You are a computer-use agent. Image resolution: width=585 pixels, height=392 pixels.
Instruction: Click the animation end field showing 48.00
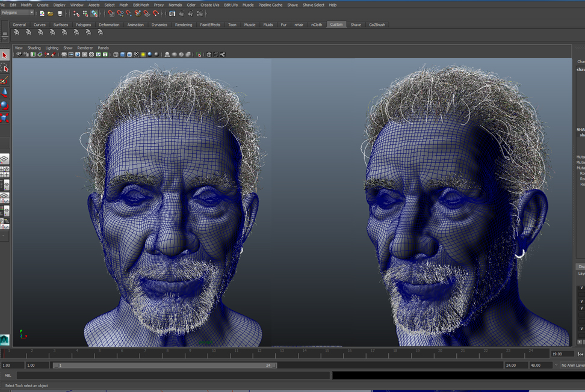[x=540, y=365]
